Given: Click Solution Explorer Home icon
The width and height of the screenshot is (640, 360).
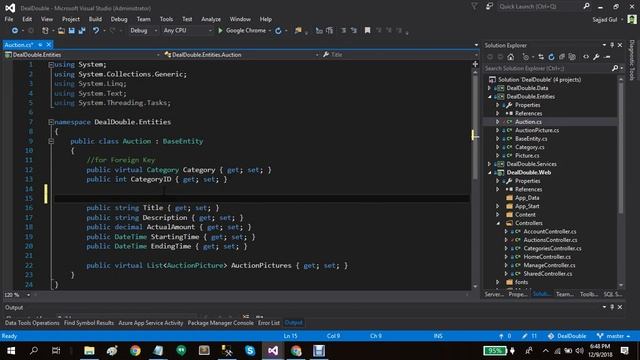Looking at the screenshot, I should click(511, 57).
